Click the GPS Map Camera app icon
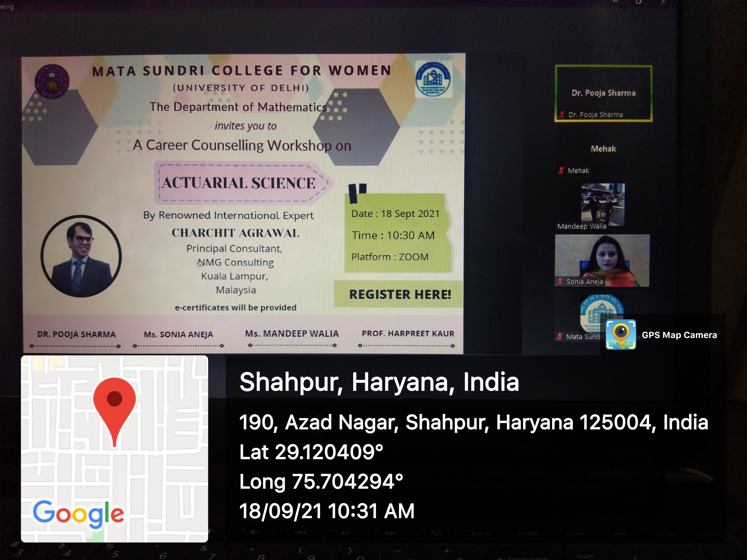Viewport: 747px width, 560px height. [x=621, y=334]
